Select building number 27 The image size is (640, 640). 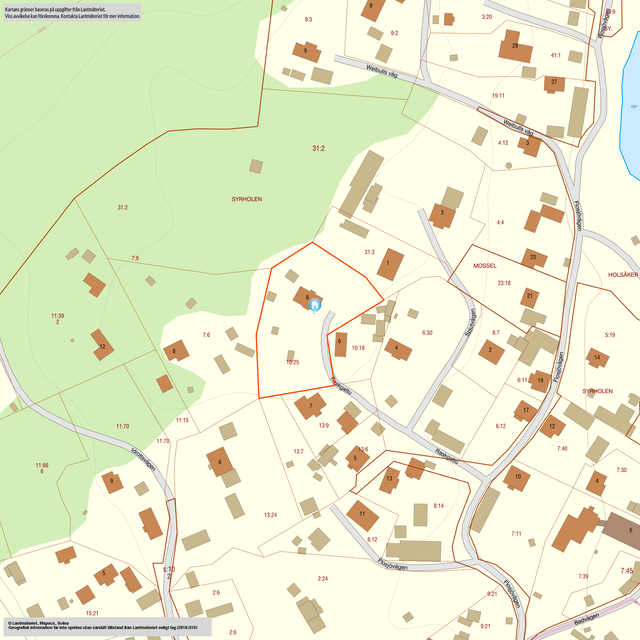click(x=554, y=83)
